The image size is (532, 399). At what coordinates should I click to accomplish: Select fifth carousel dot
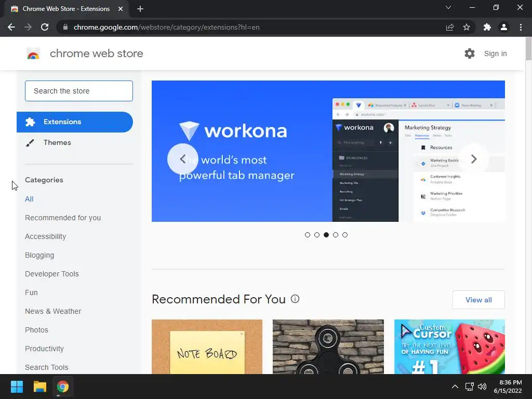(345, 235)
